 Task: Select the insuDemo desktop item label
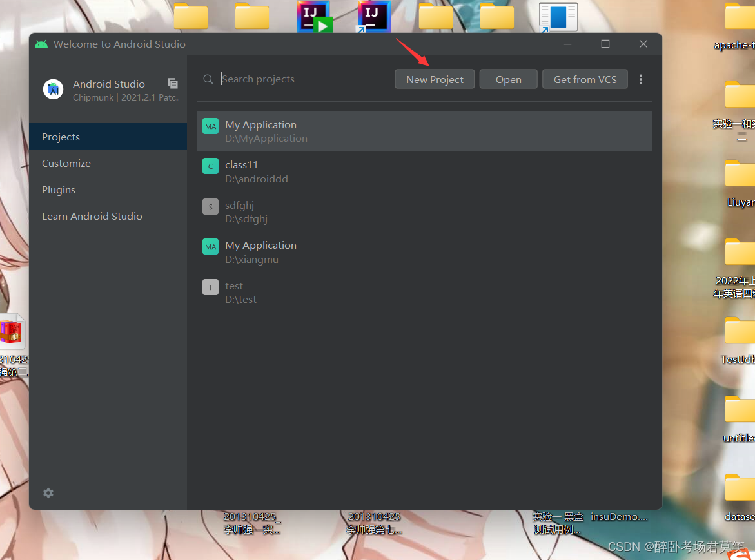(619, 517)
